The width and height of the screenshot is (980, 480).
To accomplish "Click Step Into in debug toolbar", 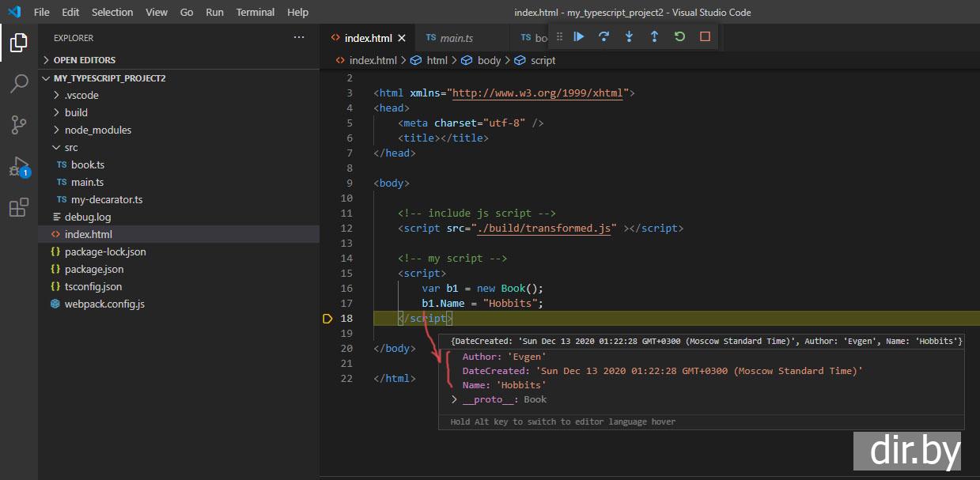I will [x=629, y=36].
